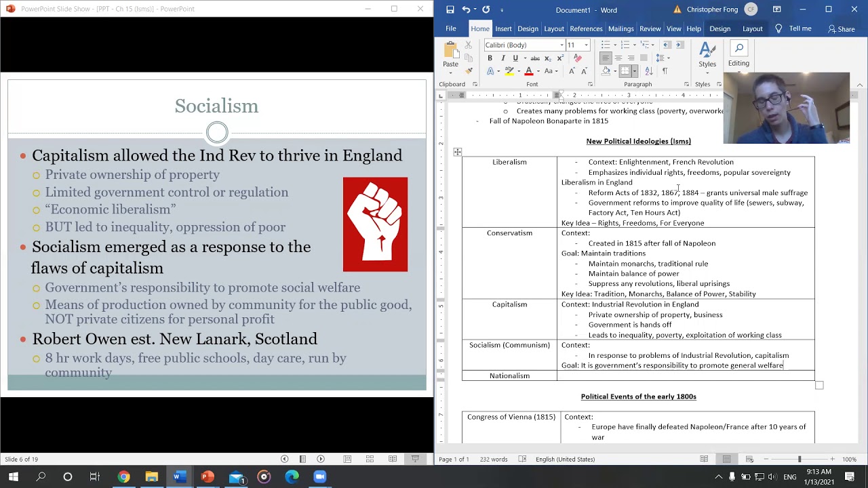The image size is (868, 488).
Task: Expand the font size dropdown
Action: point(586,45)
